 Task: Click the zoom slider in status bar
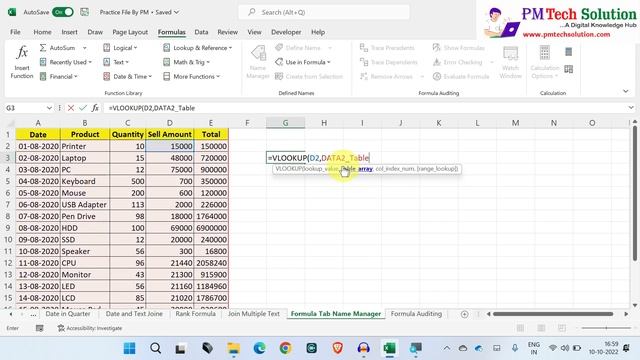point(606,328)
